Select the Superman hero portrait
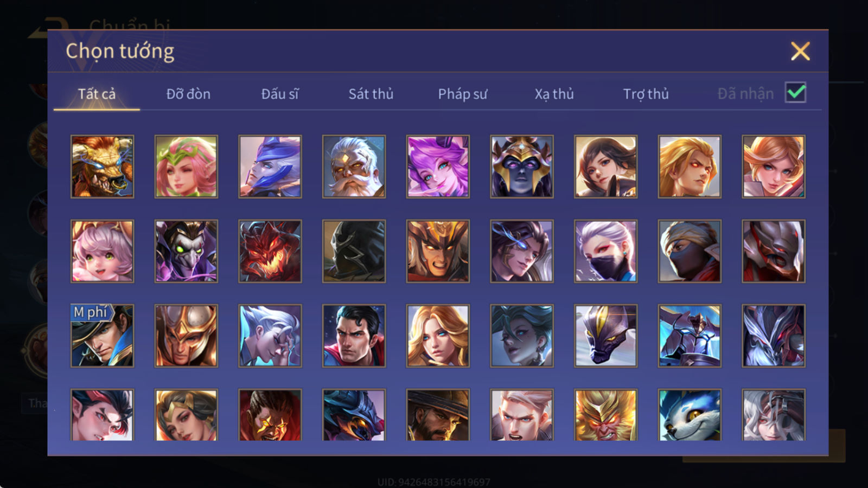The image size is (868, 488). coord(354,336)
